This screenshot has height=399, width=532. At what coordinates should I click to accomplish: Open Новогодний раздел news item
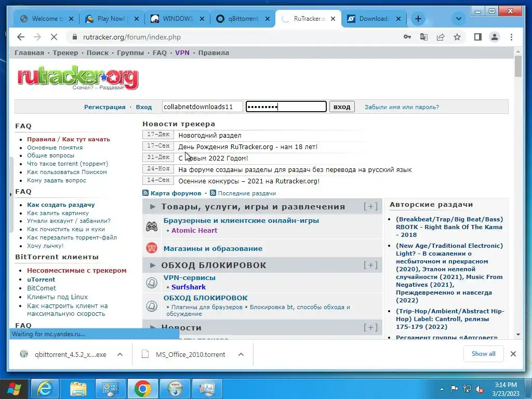[210, 136]
